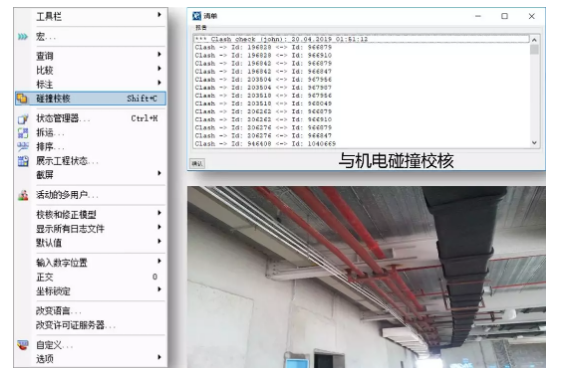Click the scrollbar thumb in clash list

(x=534, y=49)
